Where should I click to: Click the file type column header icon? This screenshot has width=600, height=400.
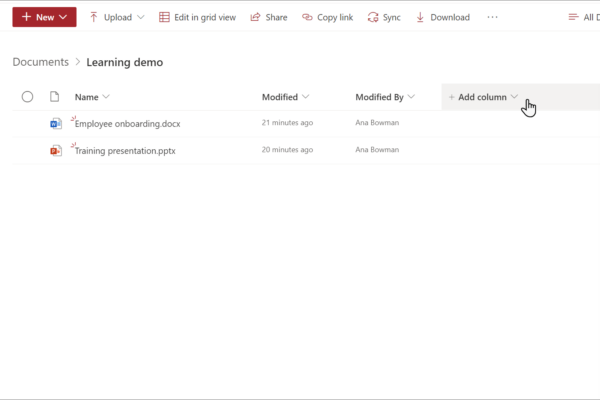54,96
